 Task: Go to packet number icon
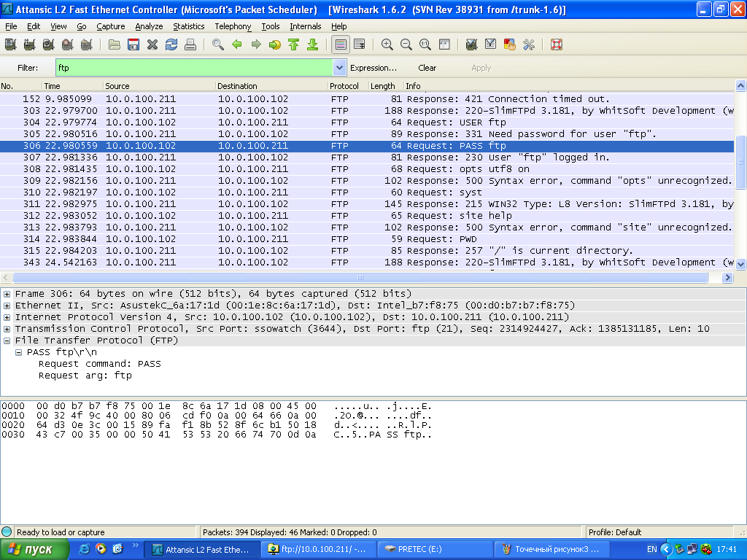pyautogui.click(x=275, y=44)
